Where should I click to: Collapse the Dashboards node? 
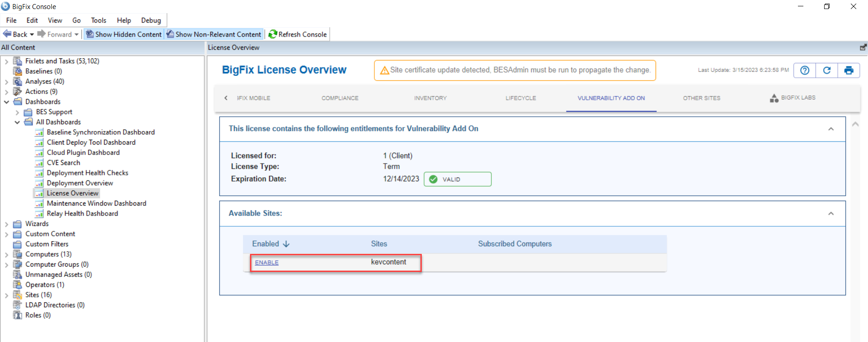click(x=6, y=102)
